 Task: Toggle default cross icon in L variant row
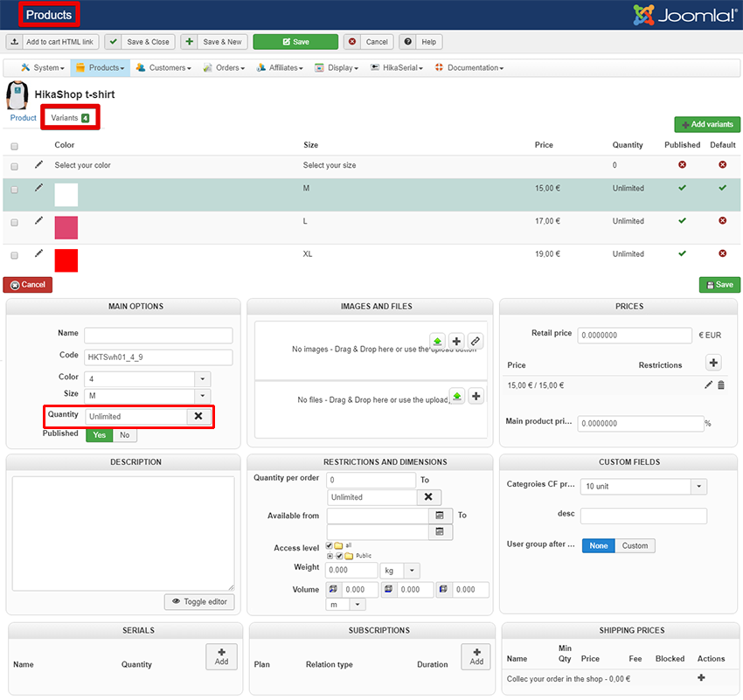click(722, 220)
